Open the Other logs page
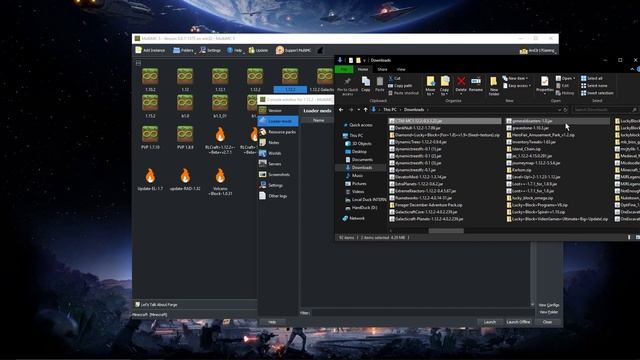The height and width of the screenshot is (360, 640). pos(278,196)
